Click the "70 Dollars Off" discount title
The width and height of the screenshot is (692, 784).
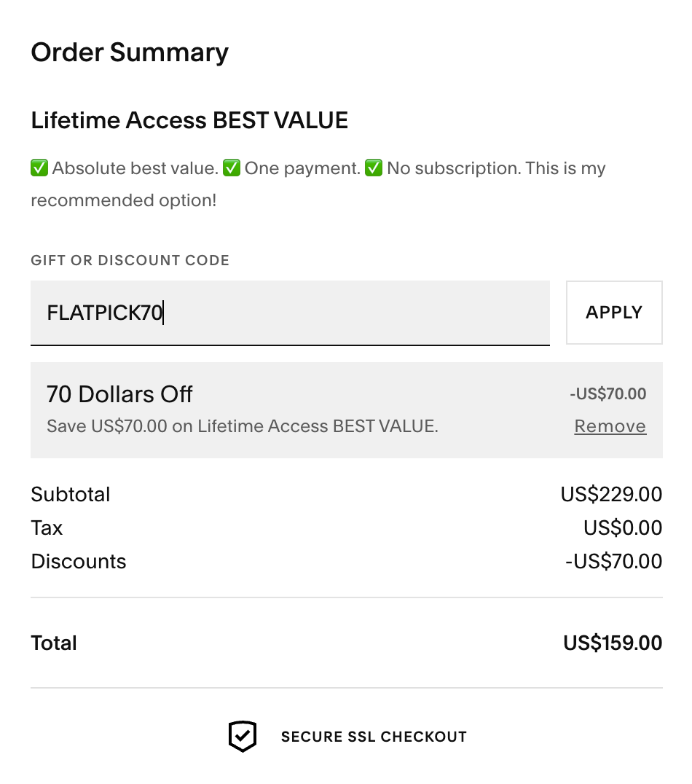pos(119,394)
